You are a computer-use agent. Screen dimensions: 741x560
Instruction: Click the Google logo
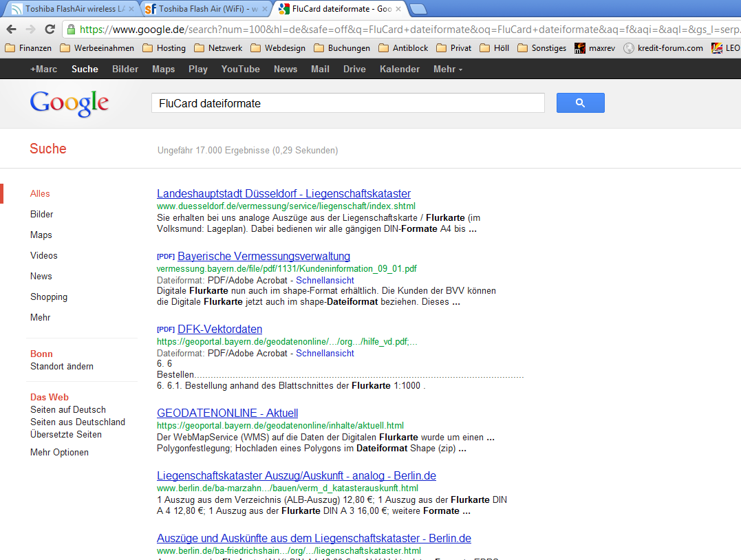(x=68, y=103)
